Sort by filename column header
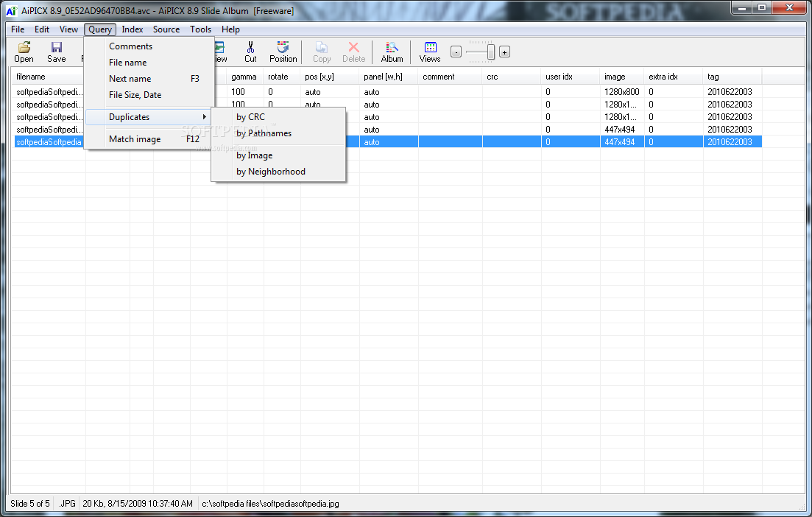 (x=48, y=77)
